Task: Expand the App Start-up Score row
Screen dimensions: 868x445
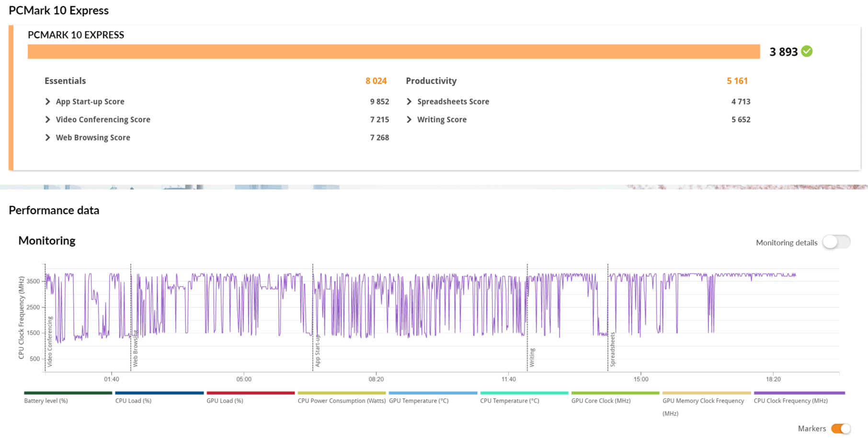Action: 47,102
